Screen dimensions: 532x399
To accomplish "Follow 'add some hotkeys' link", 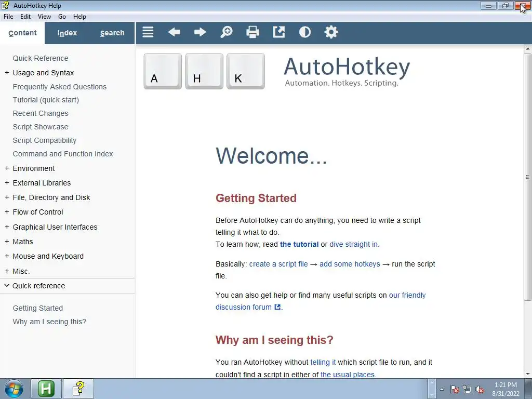I will (x=350, y=264).
